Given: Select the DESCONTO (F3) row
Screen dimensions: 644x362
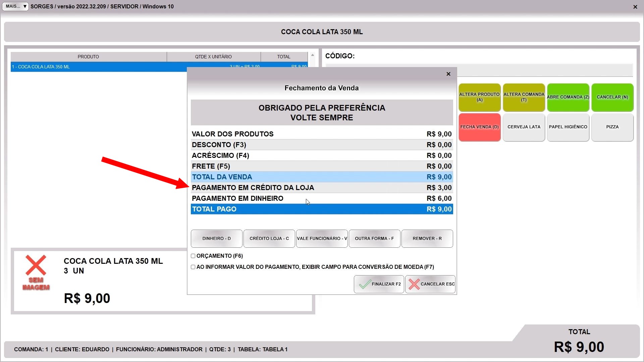Looking at the screenshot, I should click(322, 145).
